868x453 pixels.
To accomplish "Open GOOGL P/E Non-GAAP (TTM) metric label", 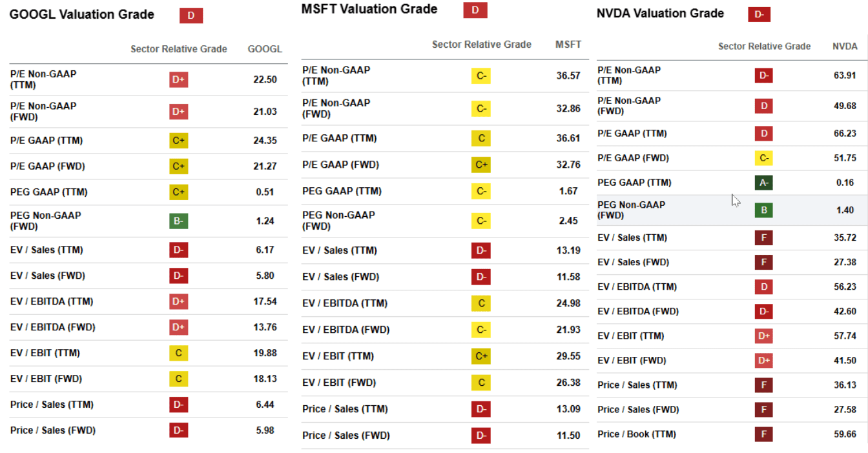I will click(43, 79).
